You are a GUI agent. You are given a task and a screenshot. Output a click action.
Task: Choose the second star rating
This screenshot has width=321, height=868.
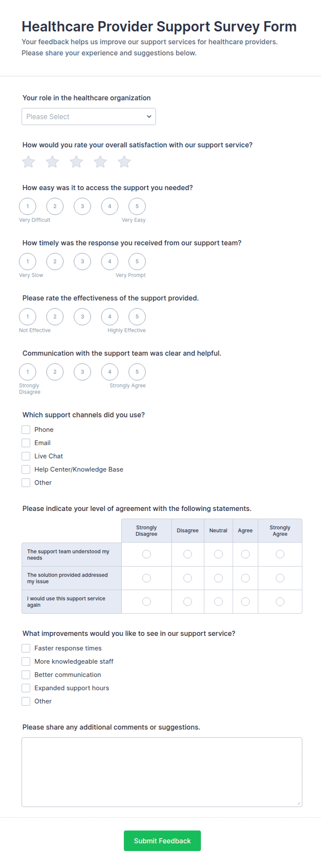[x=52, y=162]
